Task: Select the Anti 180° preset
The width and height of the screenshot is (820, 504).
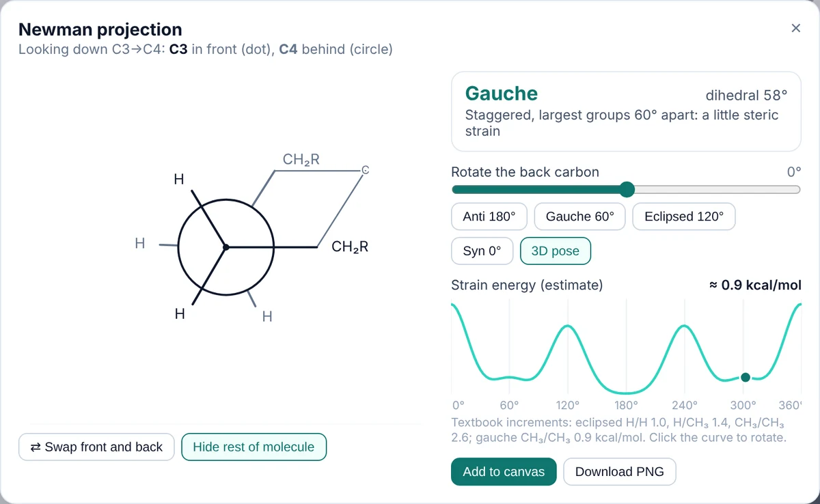Action: pos(489,216)
